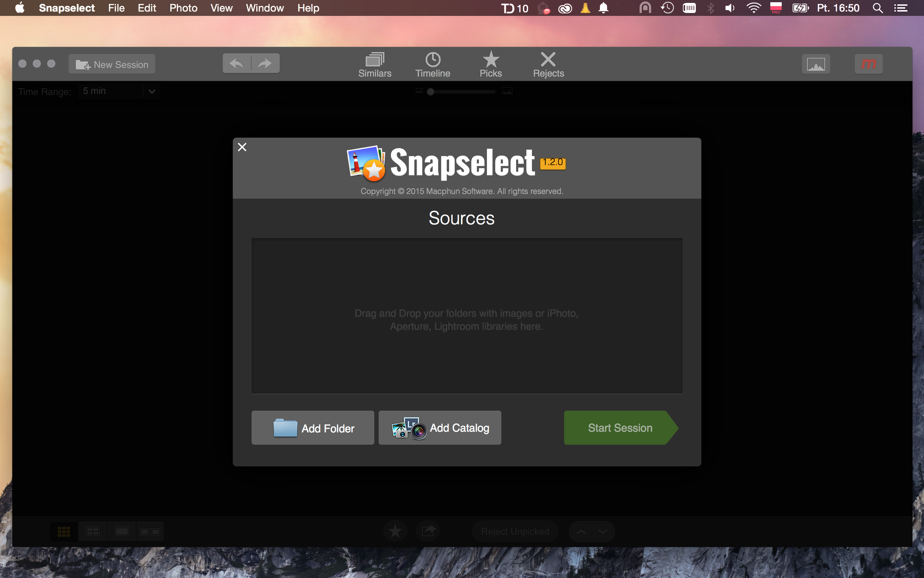The image size is (924, 578).
Task: Click the Add Catalog button
Action: coord(440,428)
